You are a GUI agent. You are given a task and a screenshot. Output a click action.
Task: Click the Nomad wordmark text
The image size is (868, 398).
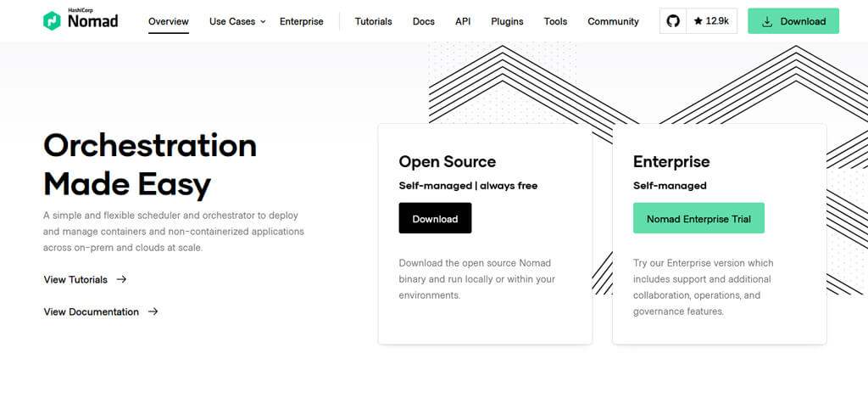(x=92, y=21)
